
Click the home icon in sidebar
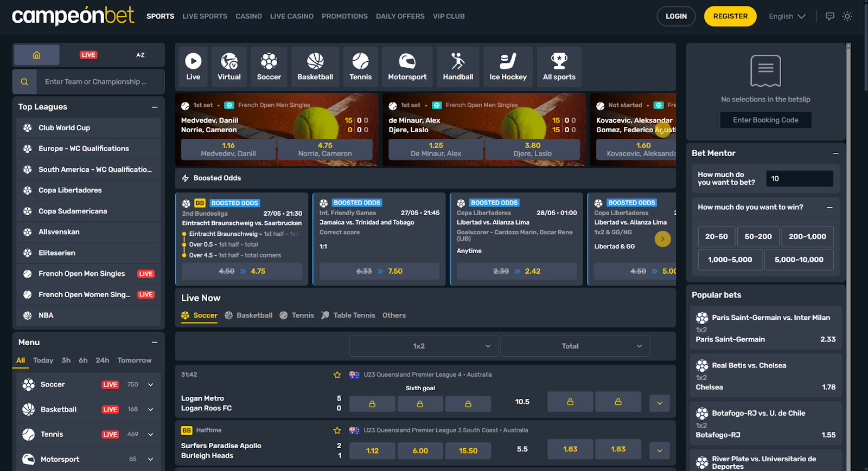(x=37, y=55)
